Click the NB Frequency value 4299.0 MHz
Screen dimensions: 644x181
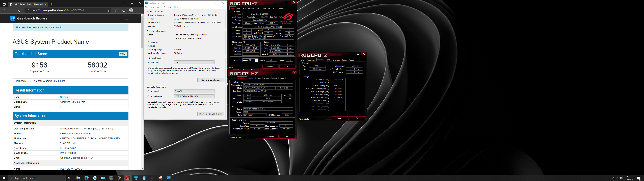(354, 72)
